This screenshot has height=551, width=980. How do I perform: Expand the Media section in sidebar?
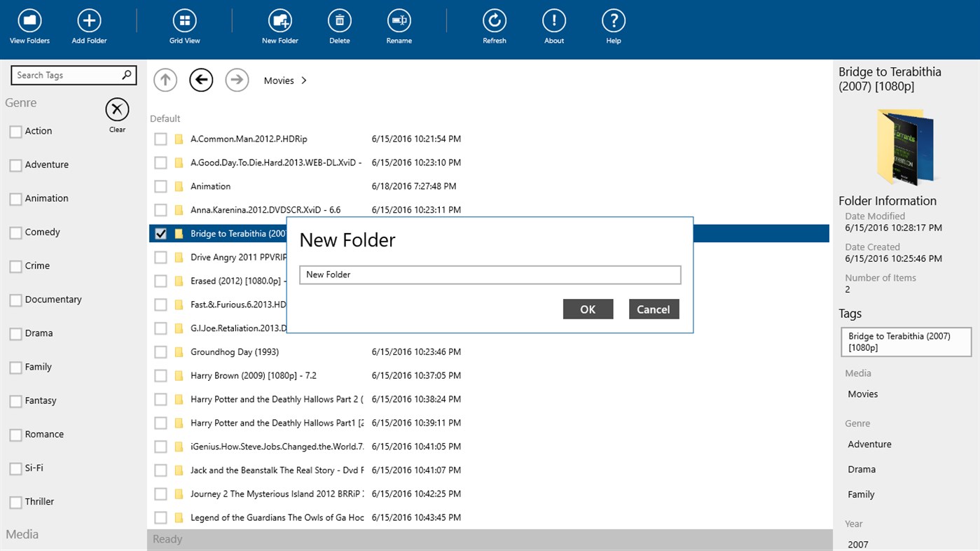tap(22, 534)
